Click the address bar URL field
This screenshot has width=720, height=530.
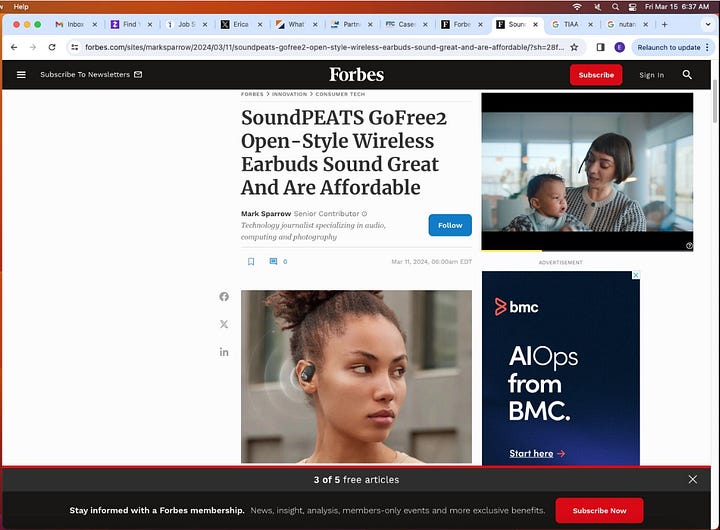tap(324, 47)
